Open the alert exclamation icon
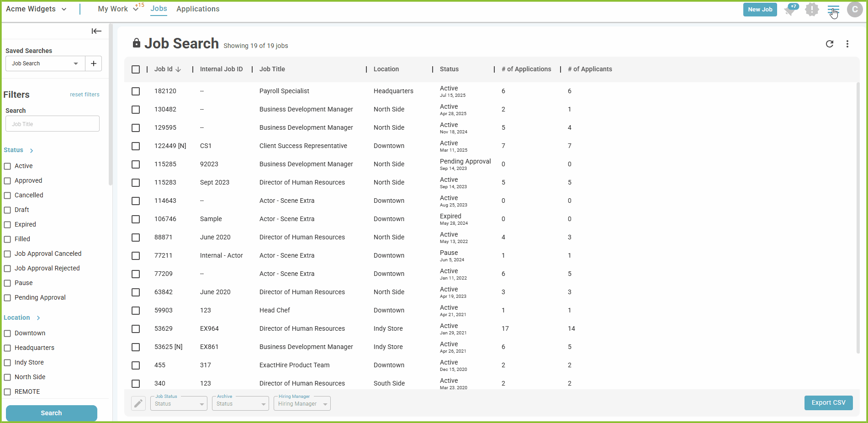The height and width of the screenshot is (423, 868). tap(812, 9)
